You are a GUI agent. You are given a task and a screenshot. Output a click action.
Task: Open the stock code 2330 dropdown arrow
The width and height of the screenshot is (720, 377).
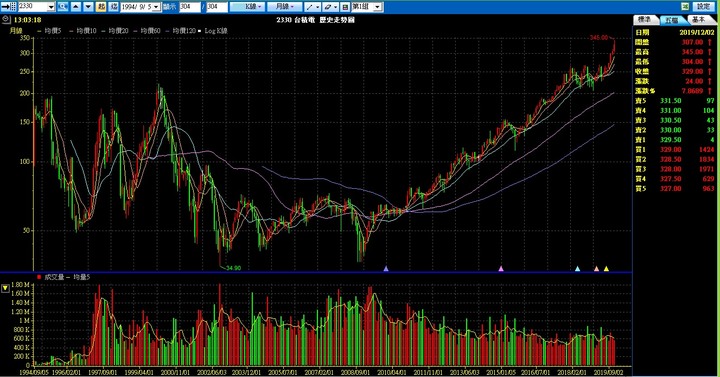(x=51, y=7)
